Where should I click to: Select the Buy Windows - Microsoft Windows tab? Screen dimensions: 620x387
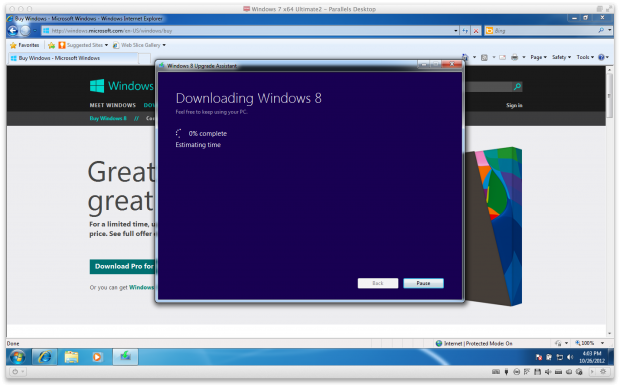coord(73,58)
